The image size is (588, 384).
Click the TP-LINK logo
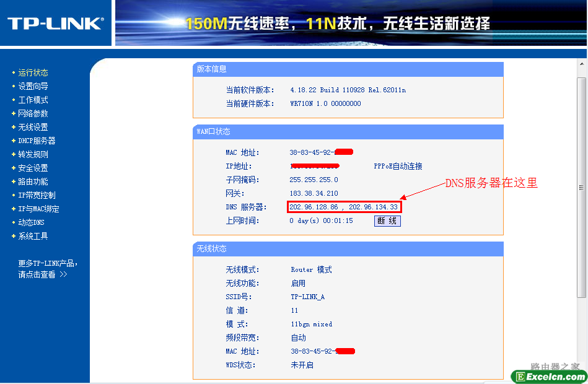click(56, 24)
